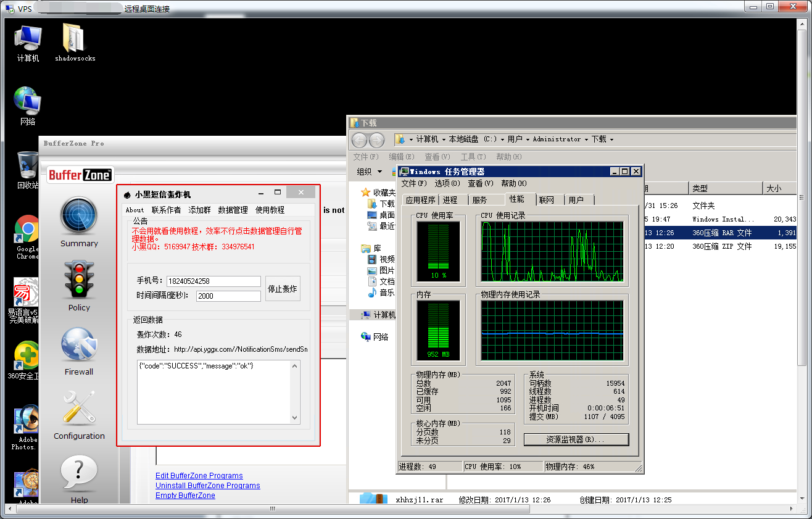Click Uninstall BufferZone Programs link
The height and width of the screenshot is (519, 812).
coord(208,486)
